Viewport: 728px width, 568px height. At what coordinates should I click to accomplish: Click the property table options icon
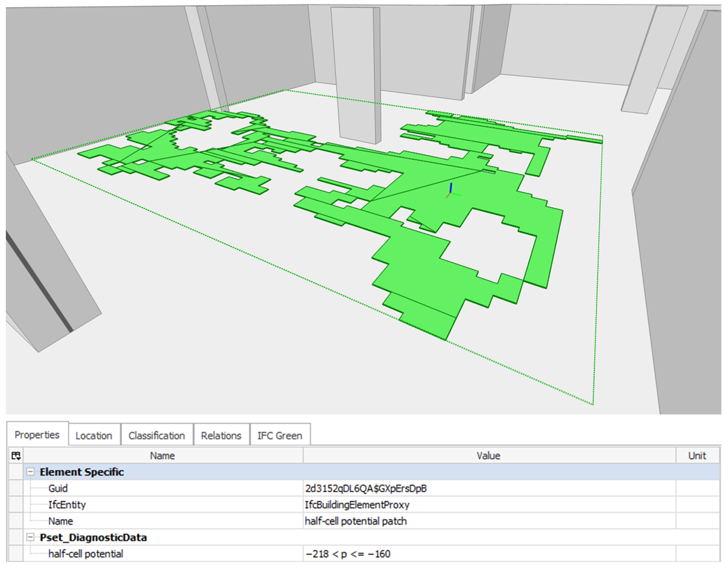16,455
